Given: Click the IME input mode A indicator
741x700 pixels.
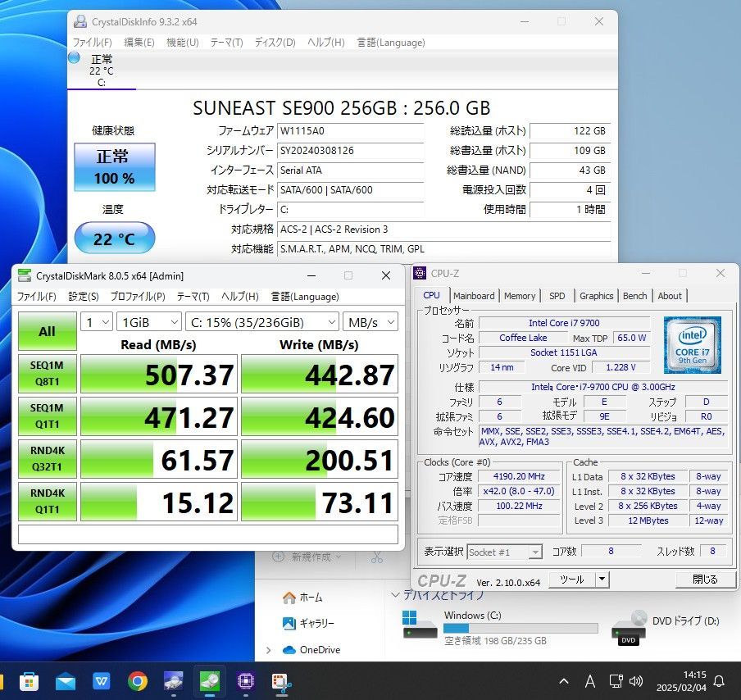Looking at the screenshot, I should [x=590, y=681].
